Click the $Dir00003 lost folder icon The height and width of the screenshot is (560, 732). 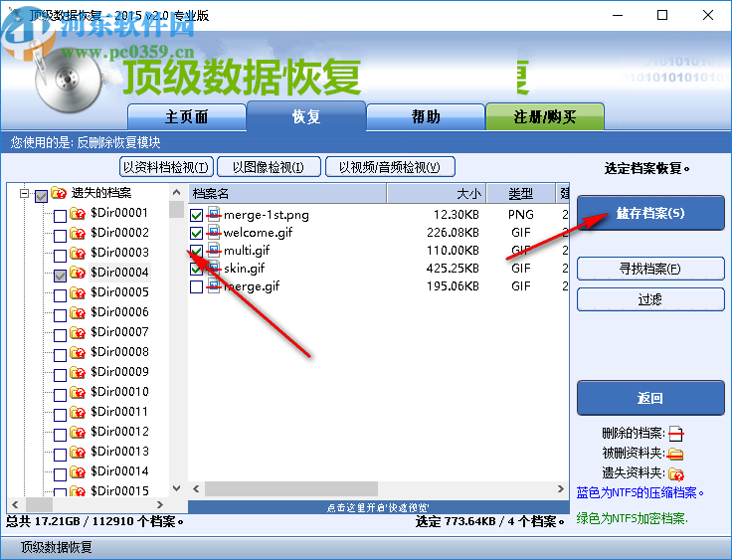pyautogui.click(x=78, y=254)
